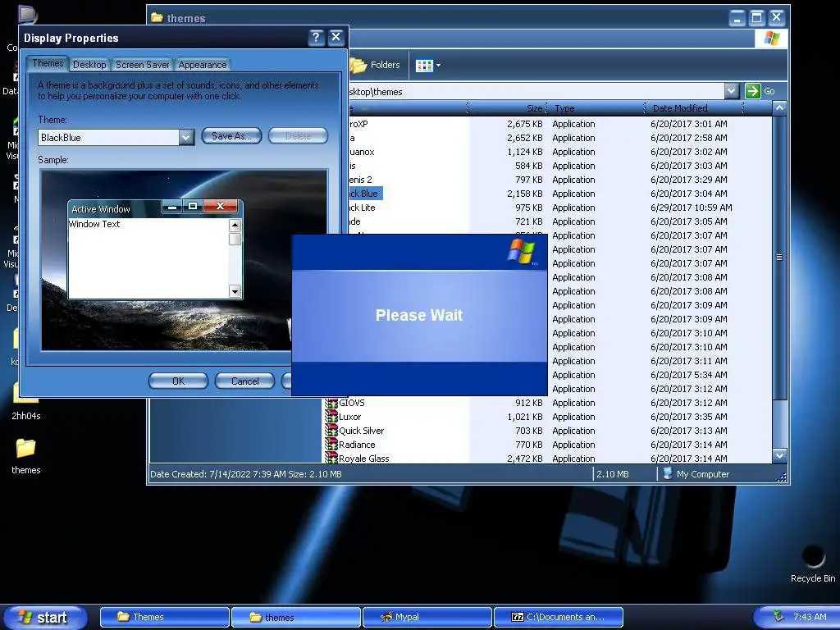
Task: Expand the address bar dropdown arrow
Action: (731, 91)
